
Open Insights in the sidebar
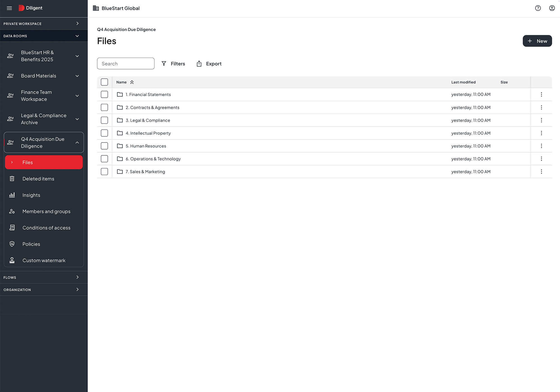[44, 195]
